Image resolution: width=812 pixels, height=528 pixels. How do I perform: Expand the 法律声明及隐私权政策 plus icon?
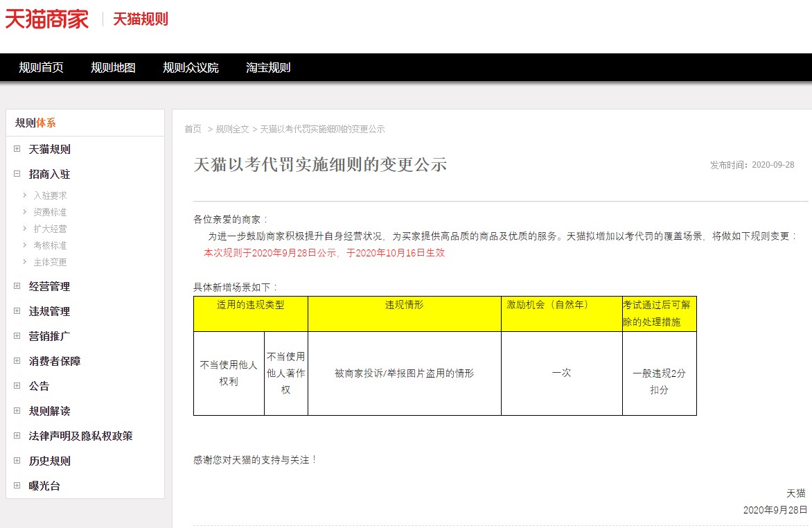17,435
